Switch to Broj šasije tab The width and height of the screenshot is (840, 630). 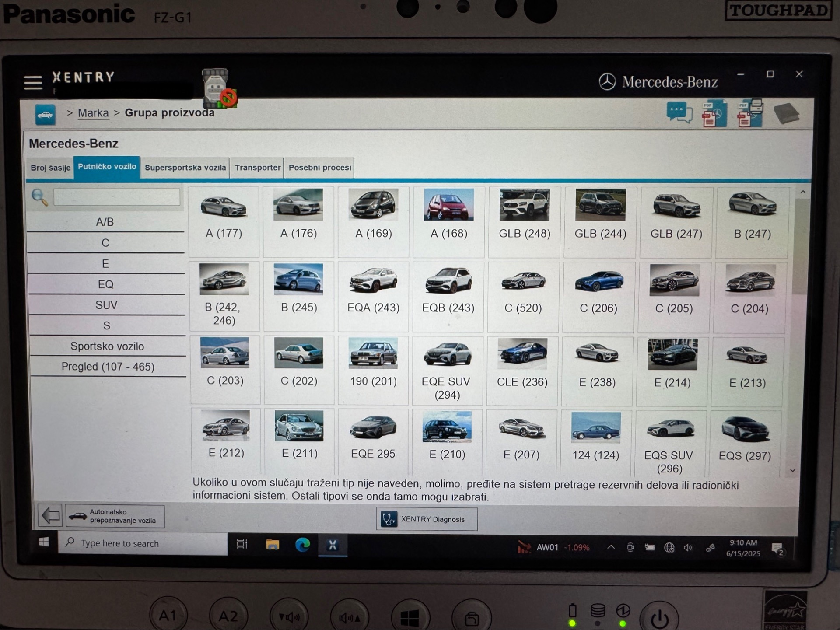(x=50, y=168)
